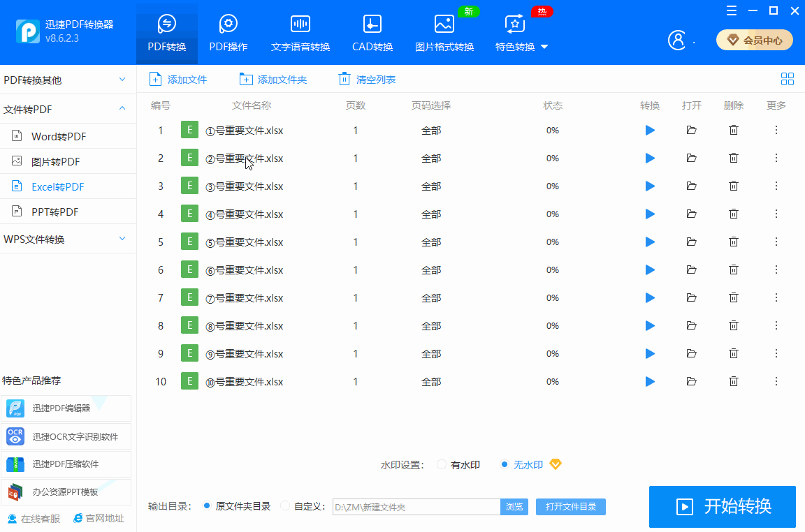
Task: Delete ⑧号重要文件.xlsx from list
Action: point(734,326)
